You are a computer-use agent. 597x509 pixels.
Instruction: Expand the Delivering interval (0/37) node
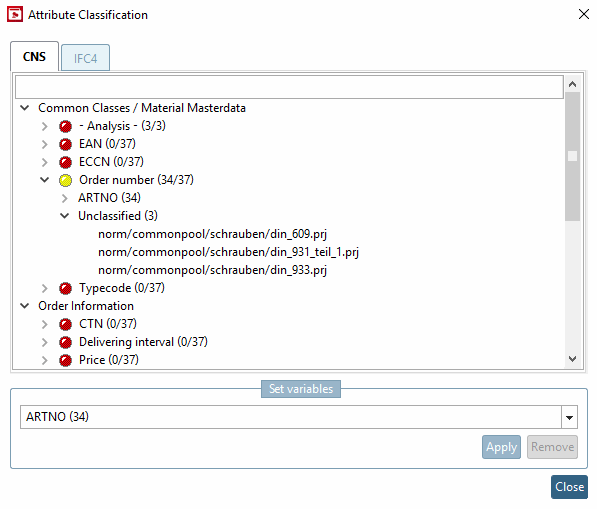45,342
